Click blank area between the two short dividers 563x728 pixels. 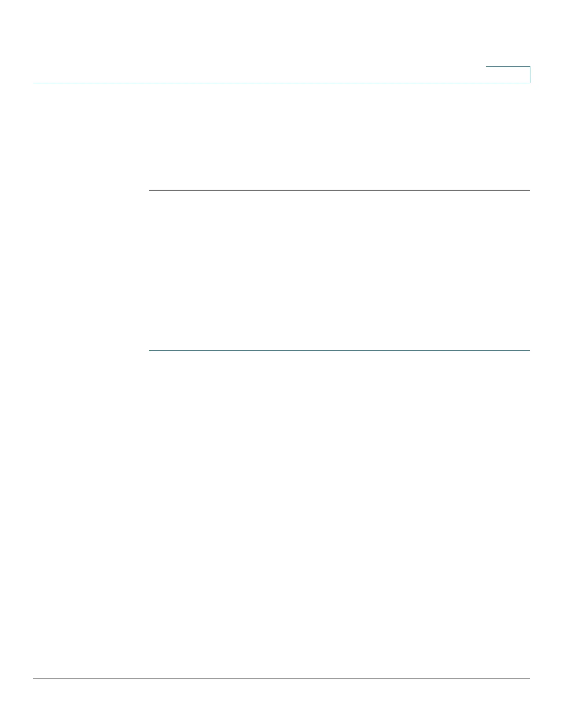(x=339, y=270)
